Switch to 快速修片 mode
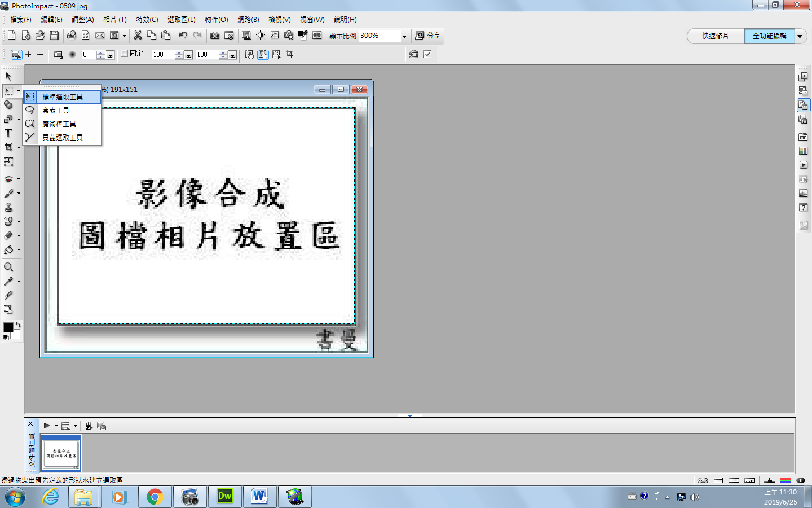Viewport: 812px width, 508px height. [x=715, y=36]
